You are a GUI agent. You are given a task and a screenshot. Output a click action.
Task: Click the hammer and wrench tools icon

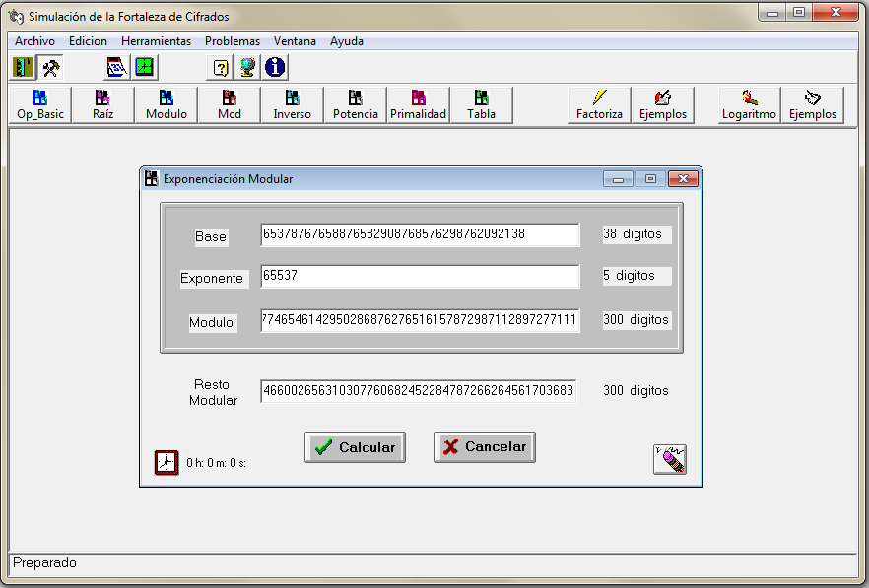pyautogui.click(x=50, y=67)
